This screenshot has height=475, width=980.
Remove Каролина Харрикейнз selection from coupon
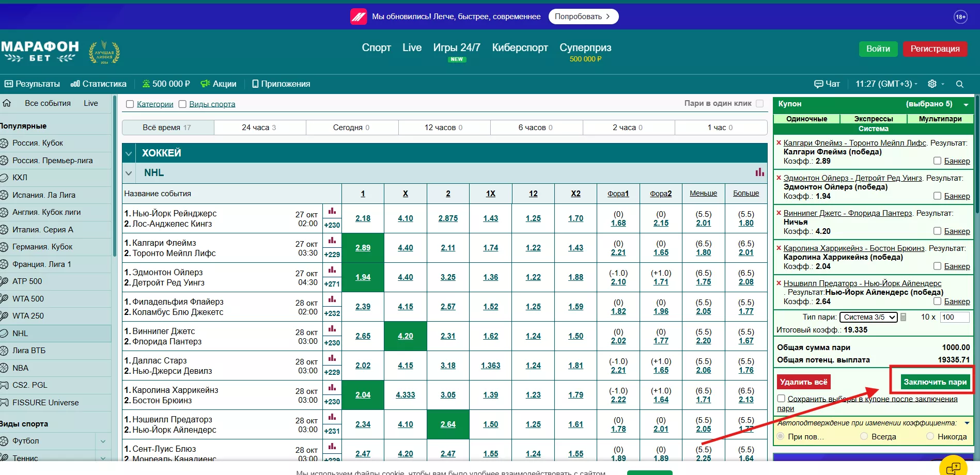(x=779, y=248)
